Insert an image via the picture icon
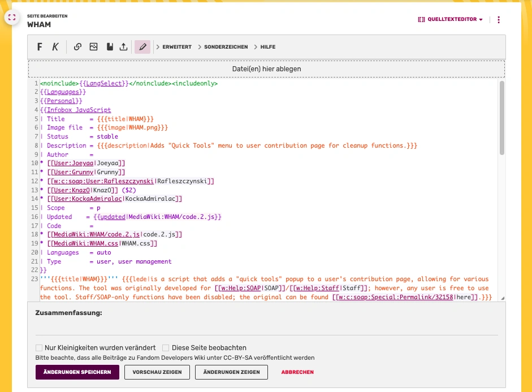Screen dimensions: 532x392 (94, 47)
